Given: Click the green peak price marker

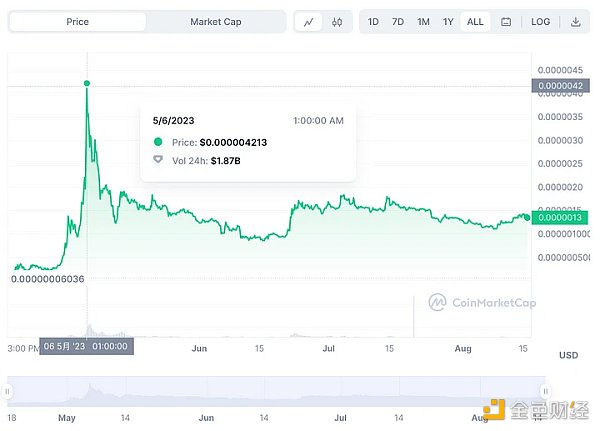Looking at the screenshot, I should [87, 83].
